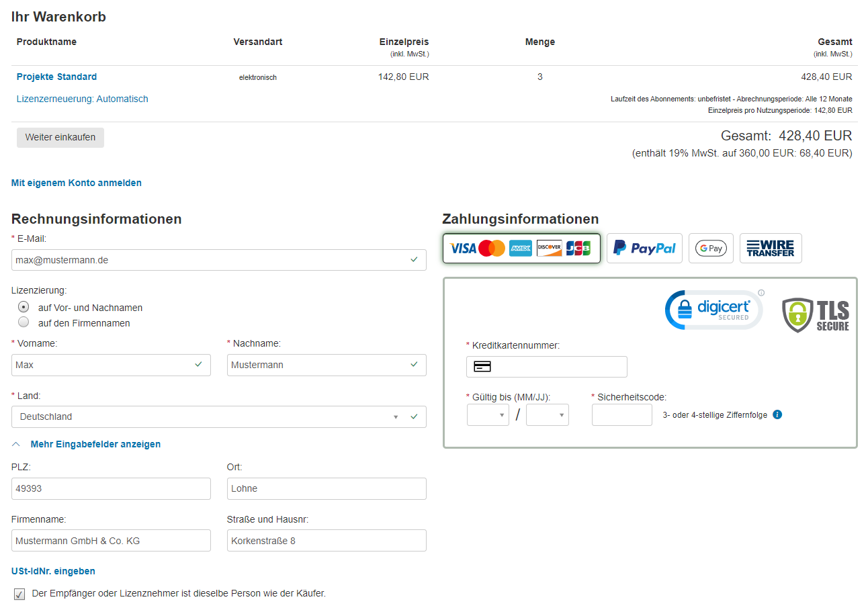The image size is (868, 616).
Task: Open info icon next to Sicherheitscode hint
Action: [777, 414]
